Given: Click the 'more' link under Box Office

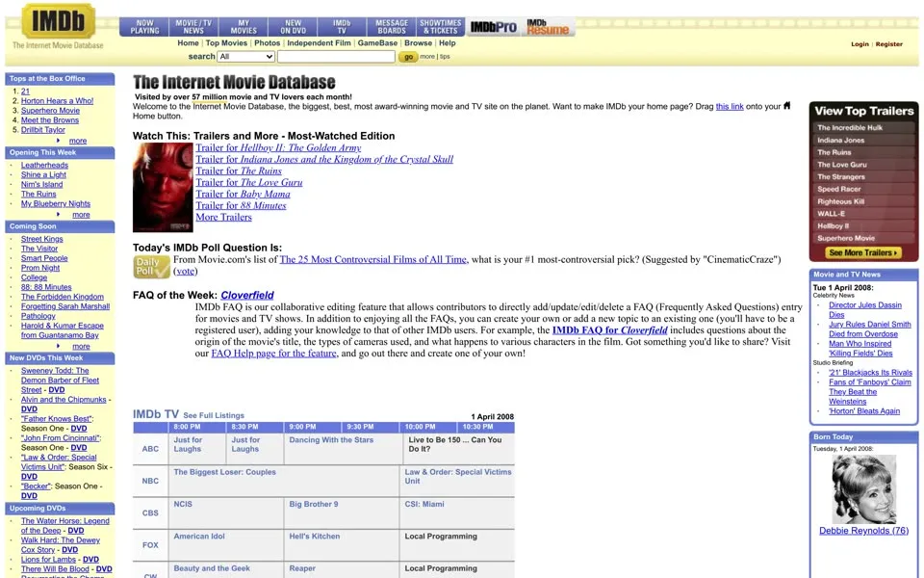Looking at the screenshot, I should click(x=78, y=141).
